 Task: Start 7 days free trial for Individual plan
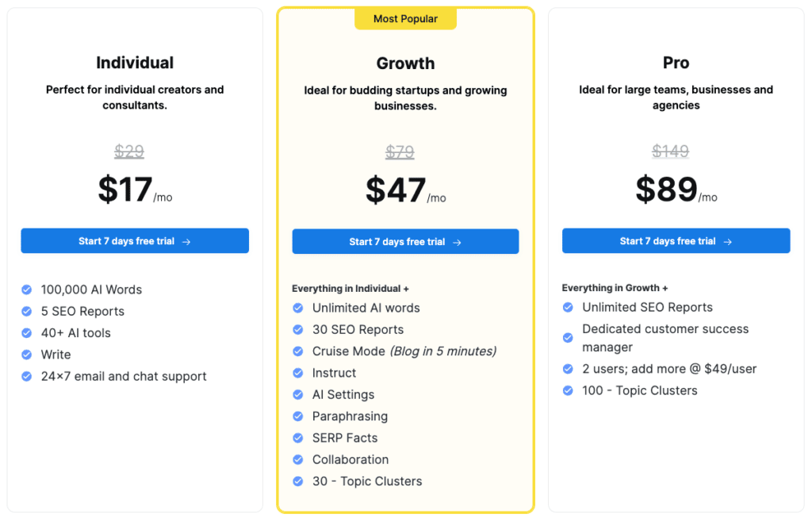[135, 241]
